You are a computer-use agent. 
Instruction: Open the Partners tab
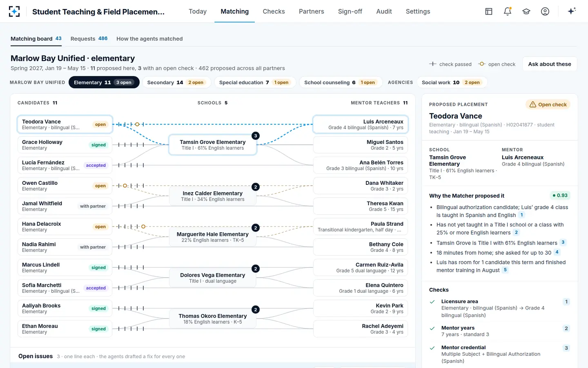[x=311, y=11]
